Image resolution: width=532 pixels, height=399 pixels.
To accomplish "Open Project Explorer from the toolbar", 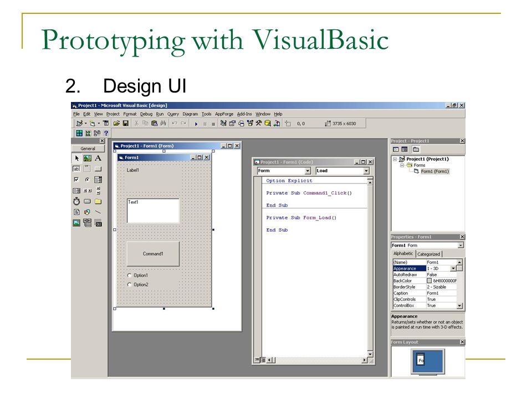I will click(223, 124).
